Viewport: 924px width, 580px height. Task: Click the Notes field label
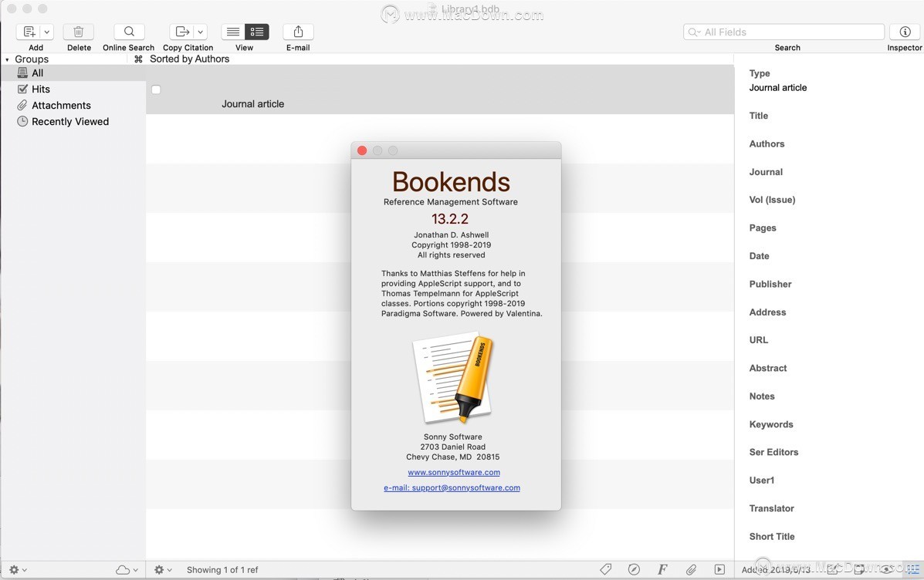click(x=762, y=396)
